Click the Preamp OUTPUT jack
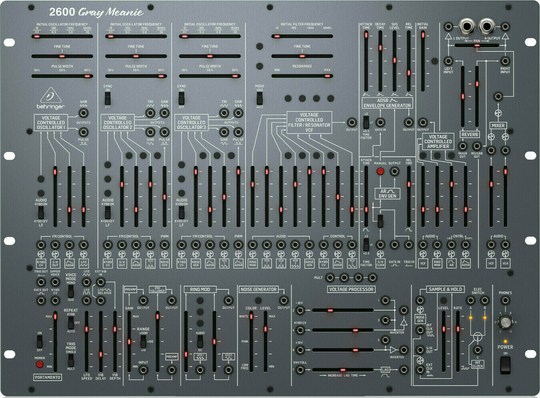The height and width of the screenshot is (398, 540). tap(143, 300)
